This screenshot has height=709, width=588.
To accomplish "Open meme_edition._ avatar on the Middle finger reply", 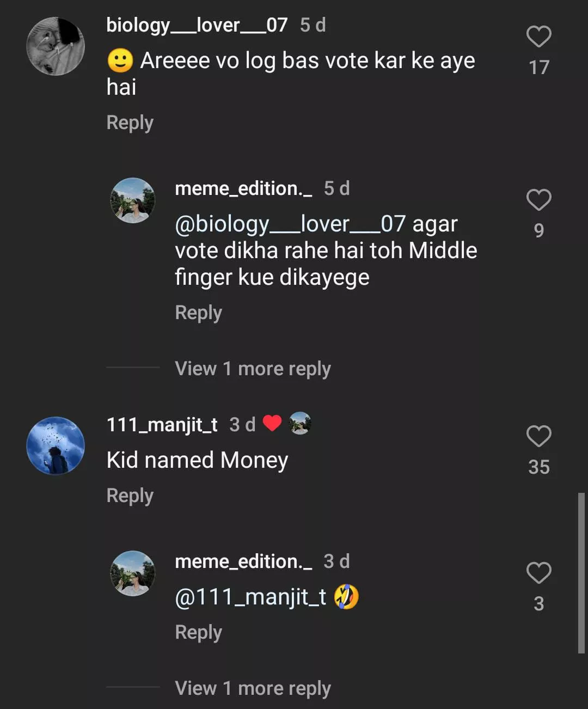I will tap(133, 200).
